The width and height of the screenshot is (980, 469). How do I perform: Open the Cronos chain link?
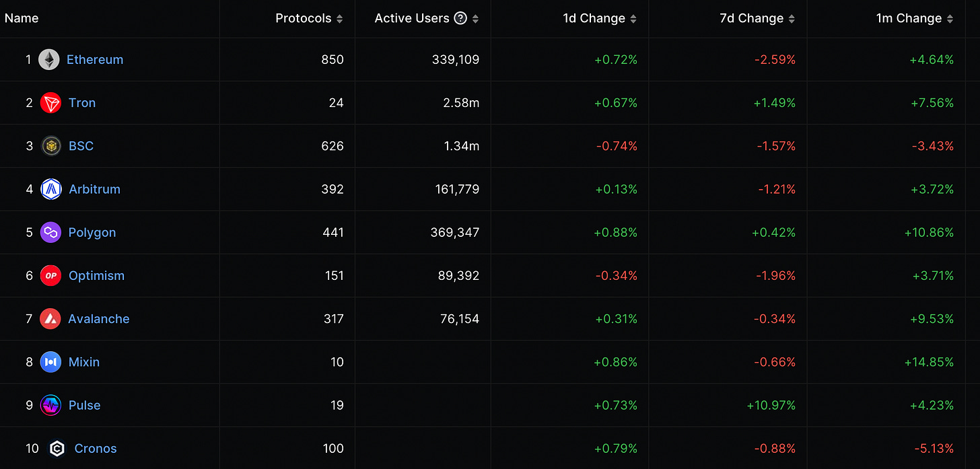(x=96, y=448)
